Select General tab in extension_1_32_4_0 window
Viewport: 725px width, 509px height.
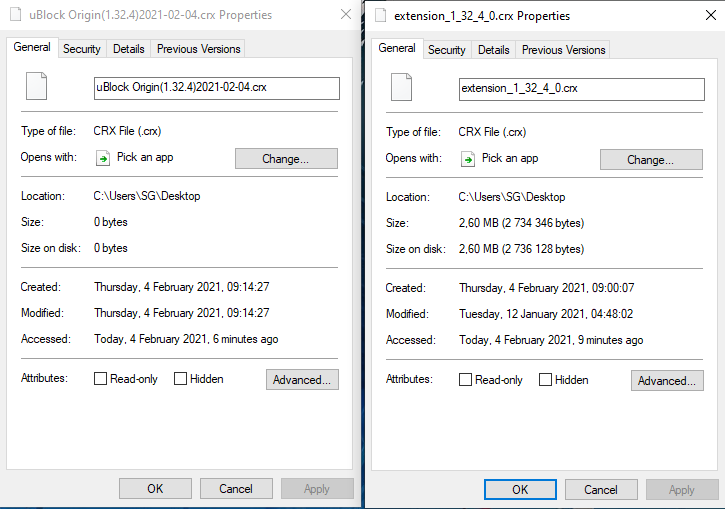pyautogui.click(x=397, y=49)
